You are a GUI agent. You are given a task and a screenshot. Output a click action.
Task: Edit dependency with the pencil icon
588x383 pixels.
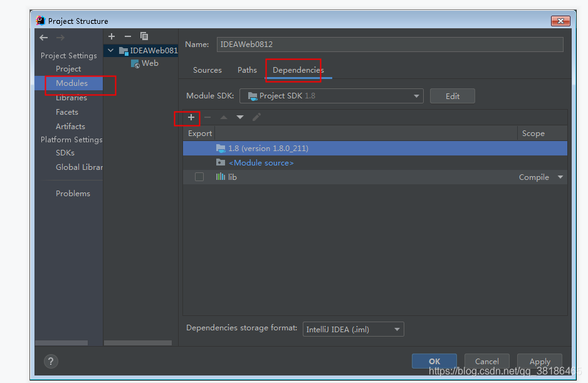pyautogui.click(x=256, y=117)
